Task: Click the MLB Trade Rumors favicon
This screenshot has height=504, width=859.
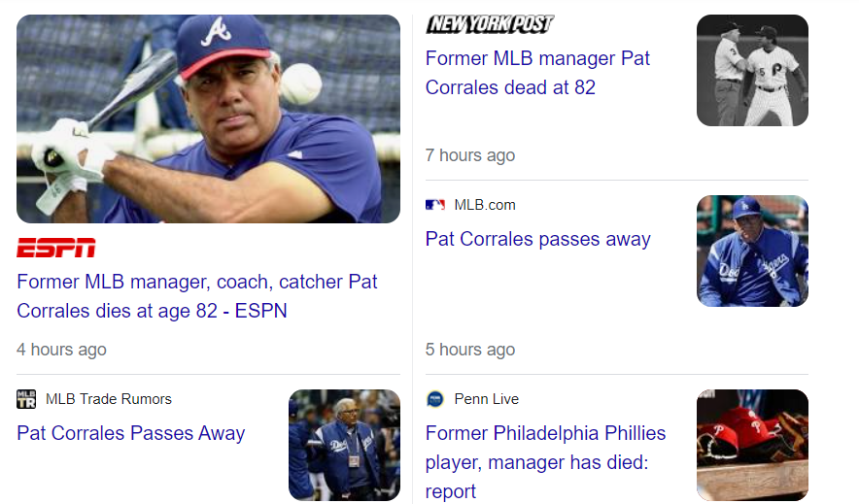Action: (x=26, y=399)
